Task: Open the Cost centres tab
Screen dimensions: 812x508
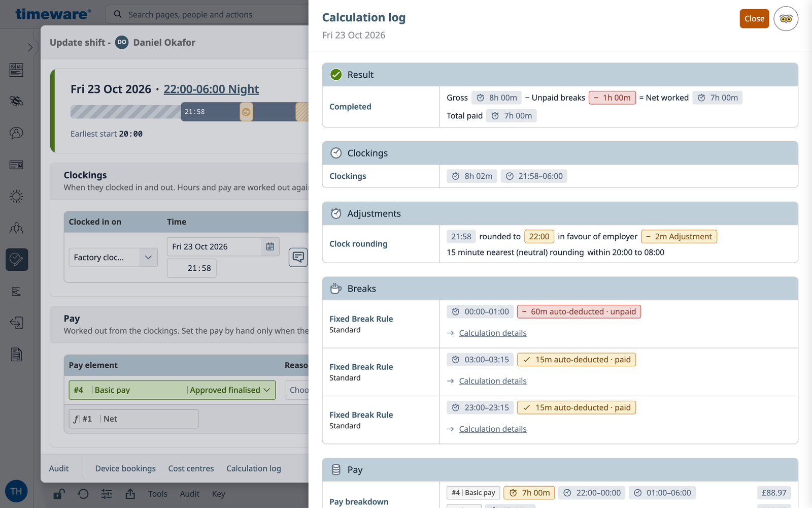Action: 191,468
